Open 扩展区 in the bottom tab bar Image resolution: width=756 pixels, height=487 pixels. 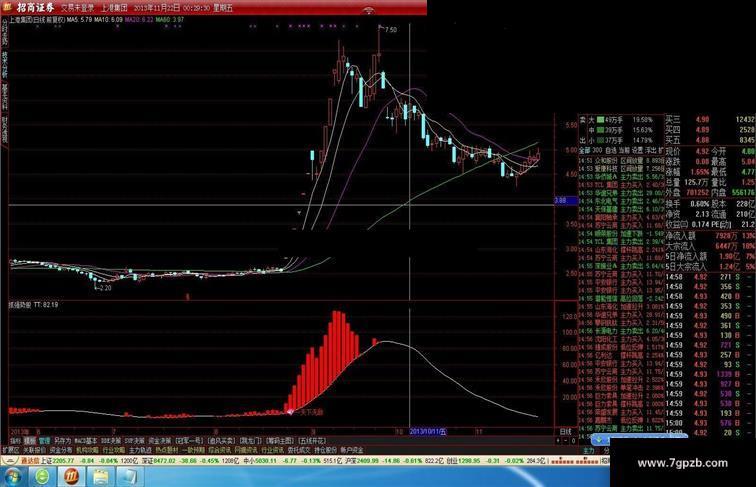(x=10, y=450)
